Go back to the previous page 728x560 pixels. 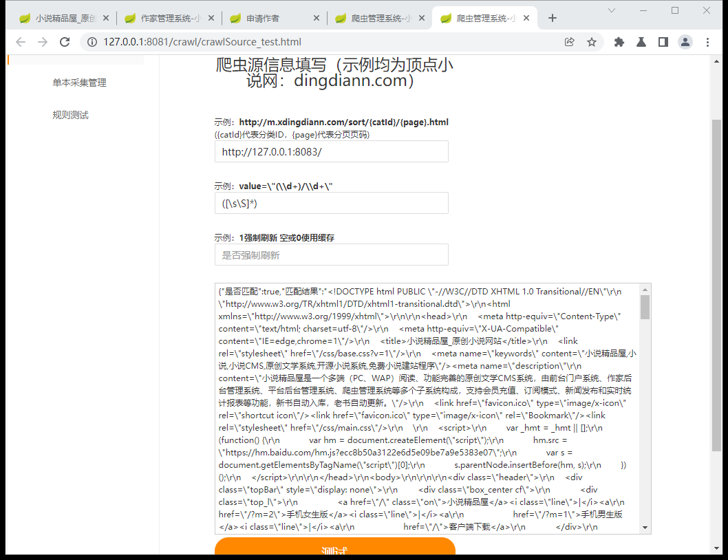[x=21, y=42]
